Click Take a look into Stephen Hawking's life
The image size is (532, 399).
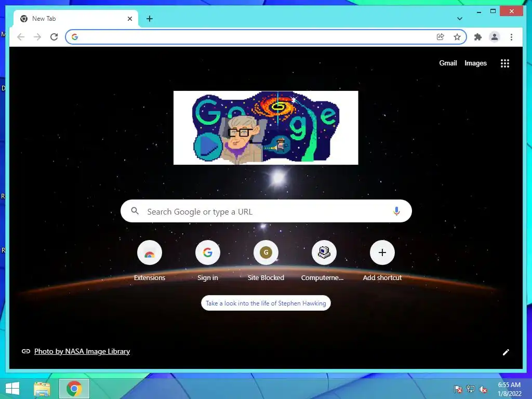(265, 303)
